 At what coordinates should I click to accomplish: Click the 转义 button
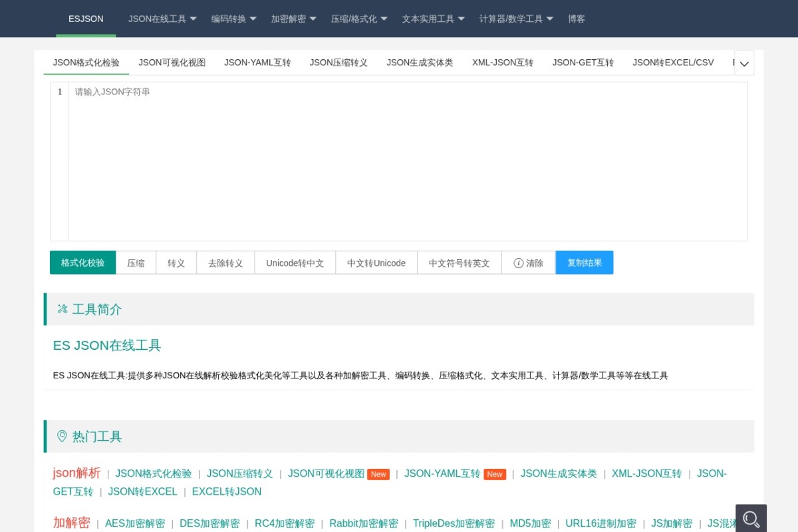pos(176,263)
